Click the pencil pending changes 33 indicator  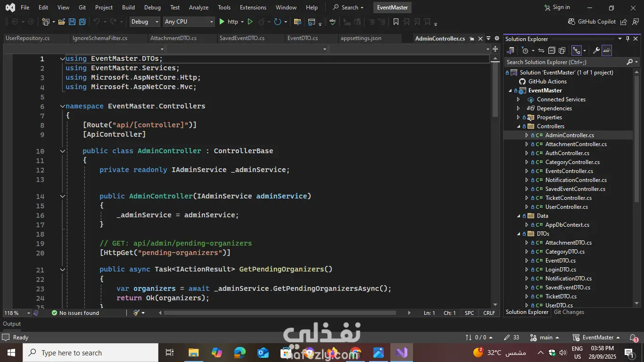512,337
